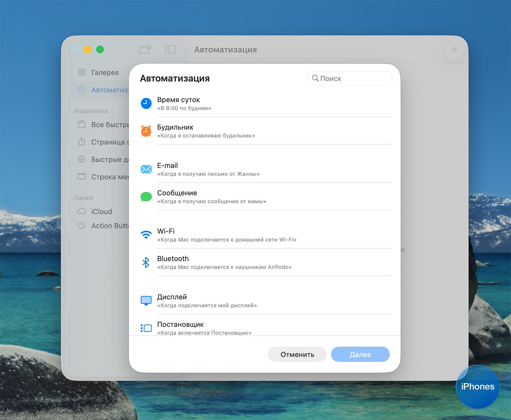
Task: Click the Wi-Fi trigger icon
Action: (x=146, y=235)
